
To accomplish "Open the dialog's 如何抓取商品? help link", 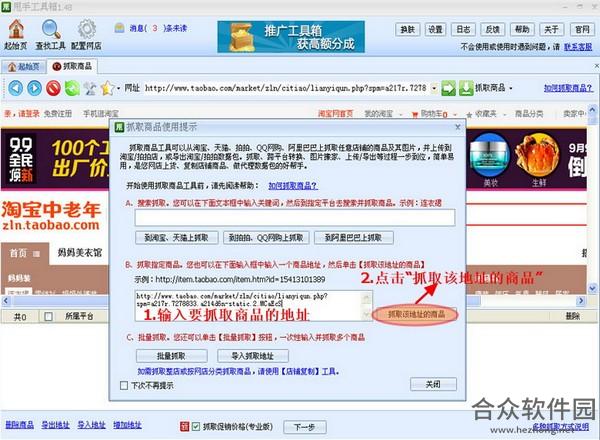I will (293, 186).
